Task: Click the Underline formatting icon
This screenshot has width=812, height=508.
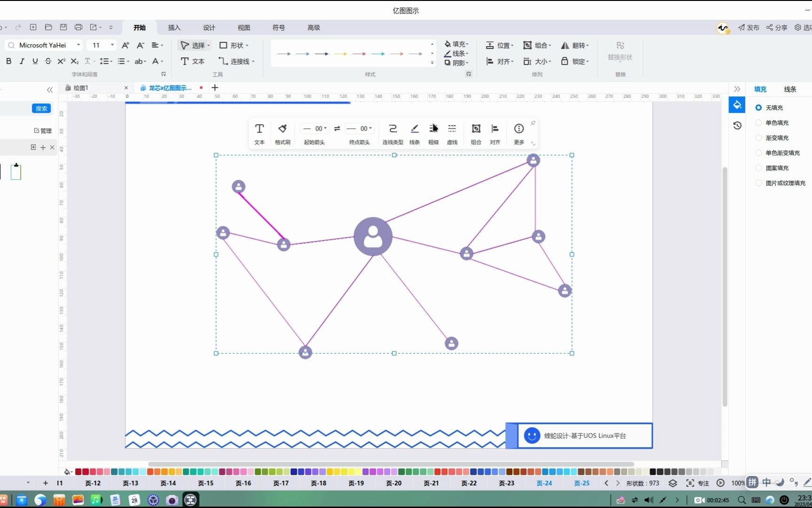Action: (35, 61)
